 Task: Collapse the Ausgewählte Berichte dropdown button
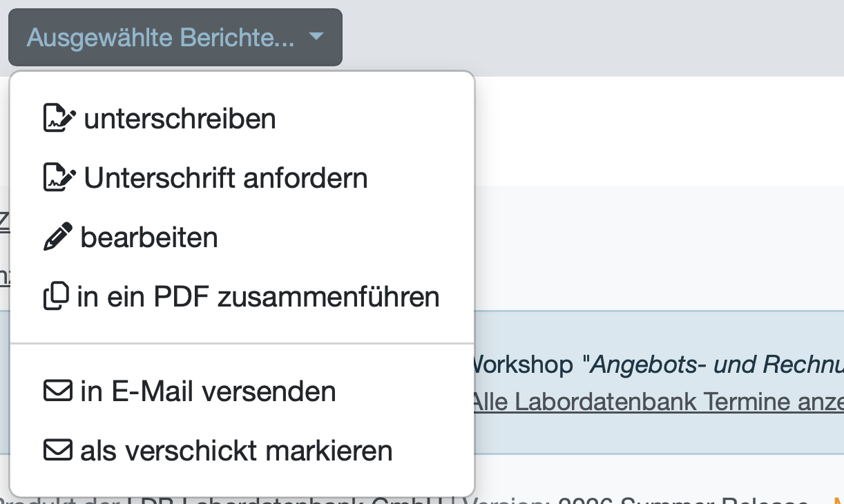click(x=175, y=37)
